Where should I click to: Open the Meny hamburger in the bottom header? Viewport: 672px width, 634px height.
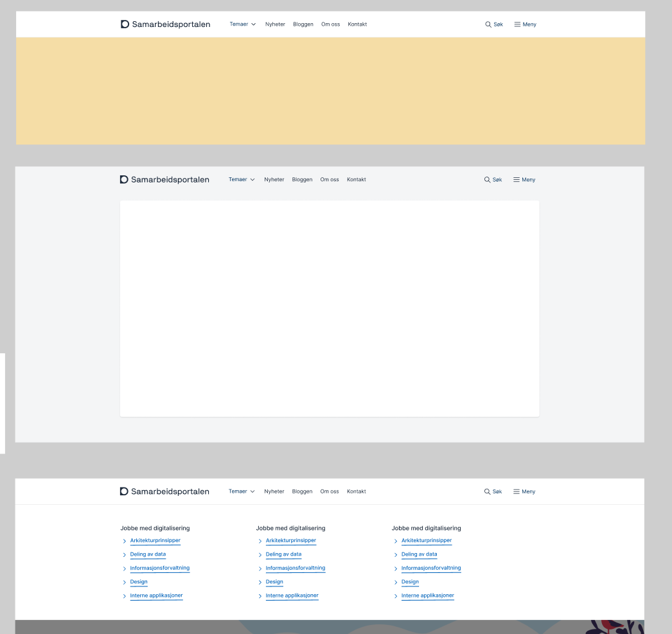(515, 491)
